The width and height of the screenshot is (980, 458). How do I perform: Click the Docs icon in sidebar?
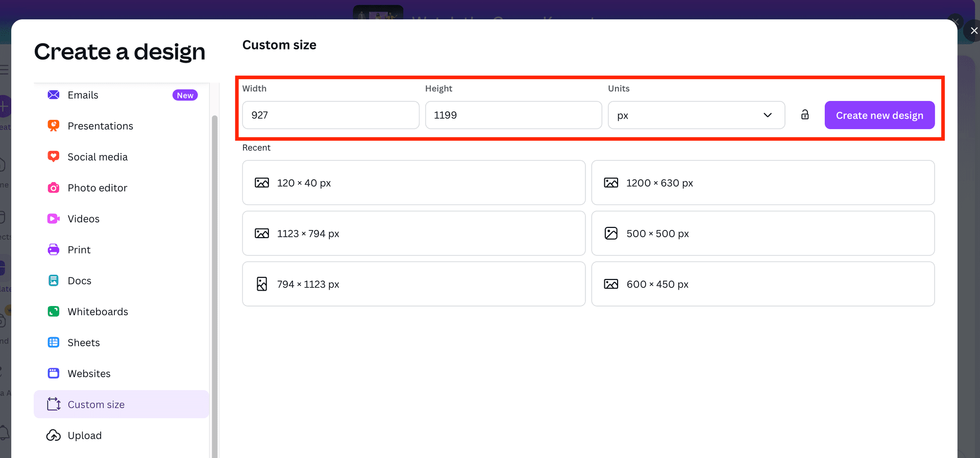pyautogui.click(x=54, y=281)
